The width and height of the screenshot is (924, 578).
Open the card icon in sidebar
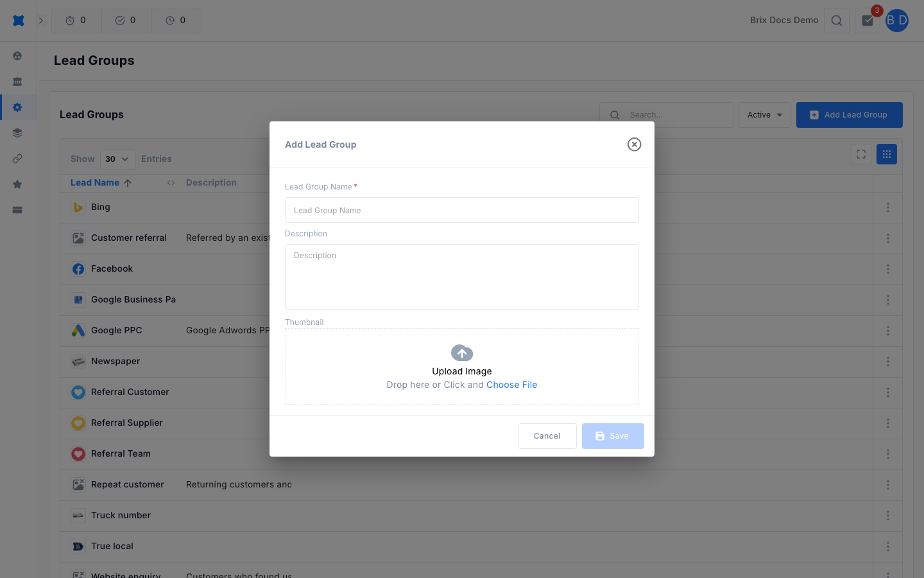click(x=17, y=210)
